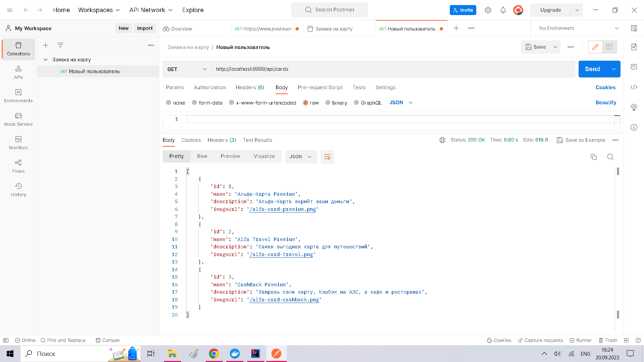Switch to the Tests tab
The width and height of the screenshot is (644, 362).
[x=359, y=87]
